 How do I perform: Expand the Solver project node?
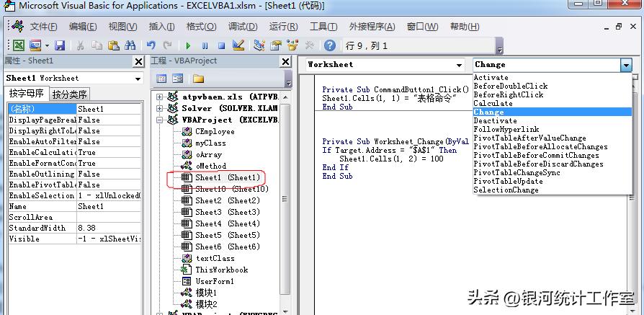[159, 109]
